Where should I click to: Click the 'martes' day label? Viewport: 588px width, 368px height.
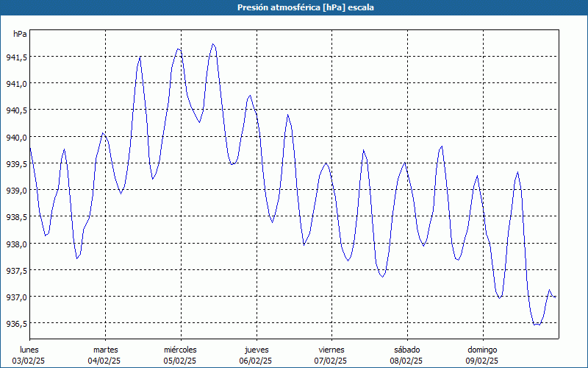pyautogui.click(x=105, y=350)
